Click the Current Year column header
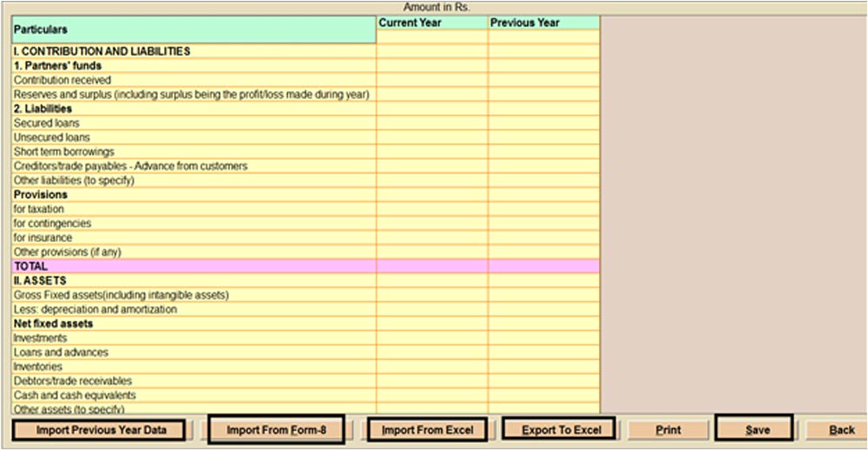 [x=431, y=23]
